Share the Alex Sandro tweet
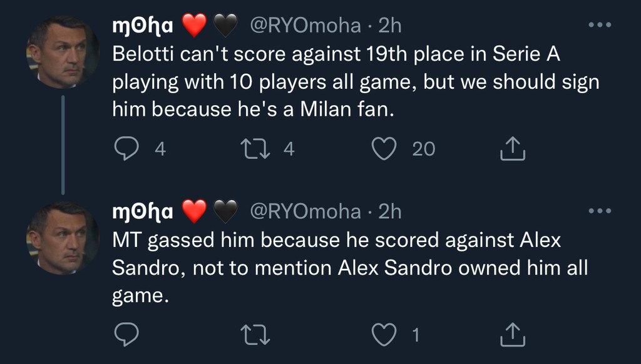The image size is (641, 364). click(513, 335)
